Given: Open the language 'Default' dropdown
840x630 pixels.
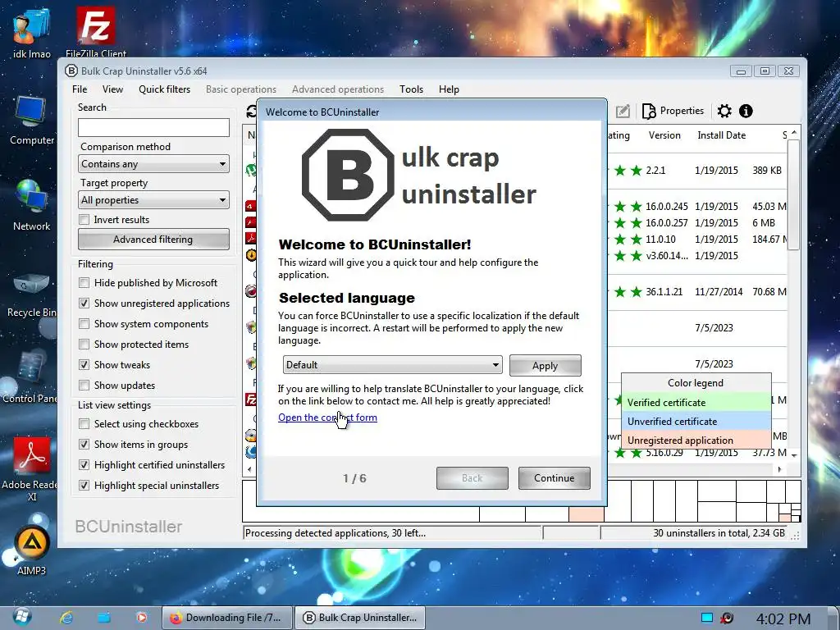Looking at the screenshot, I should (x=392, y=365).
